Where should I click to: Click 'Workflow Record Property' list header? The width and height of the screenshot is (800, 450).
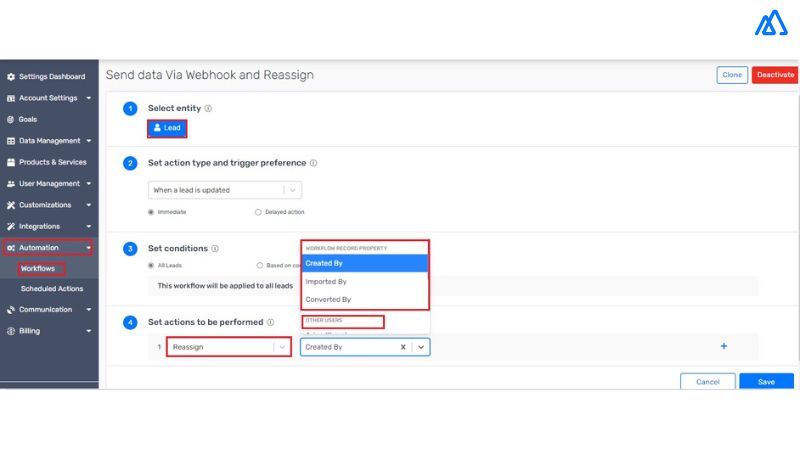pos(346,248)
